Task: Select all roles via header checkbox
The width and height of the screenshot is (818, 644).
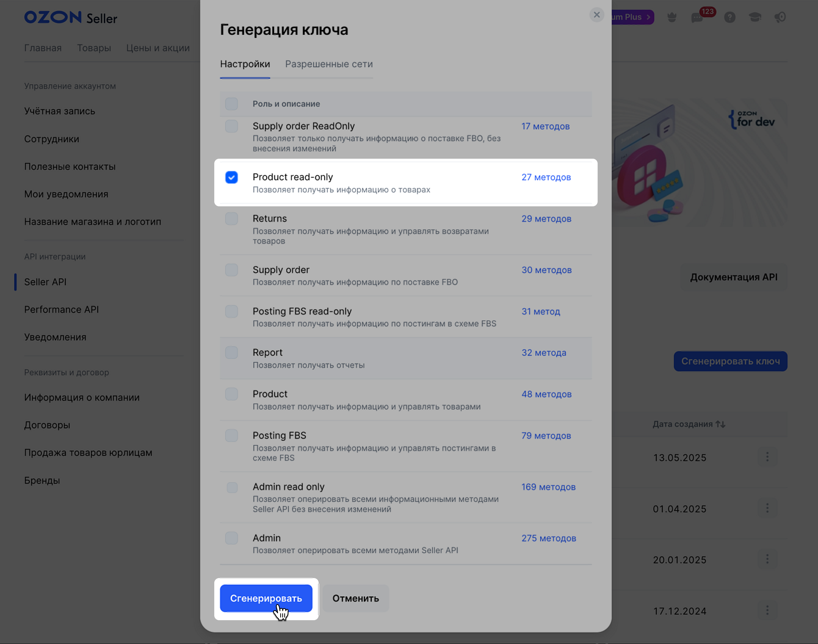Action: click(231, 104)
